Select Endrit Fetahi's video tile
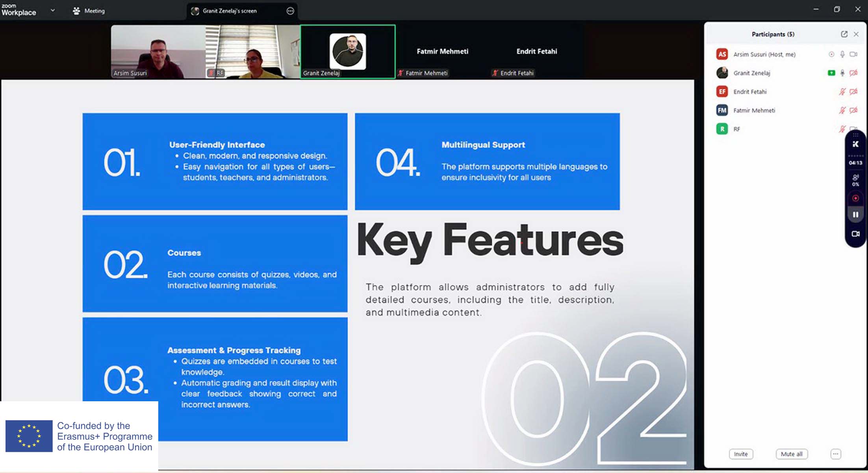The image size is (868, 473). (537, 52)
